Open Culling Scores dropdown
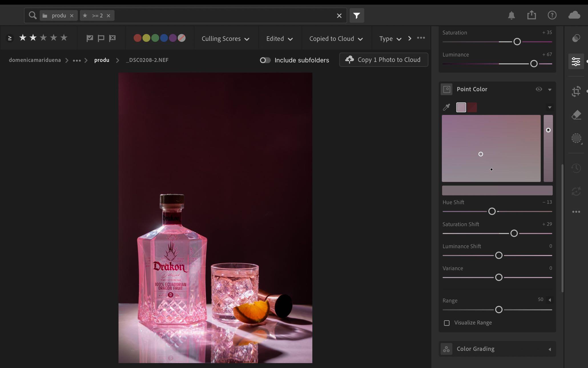 tap(225, 39)
